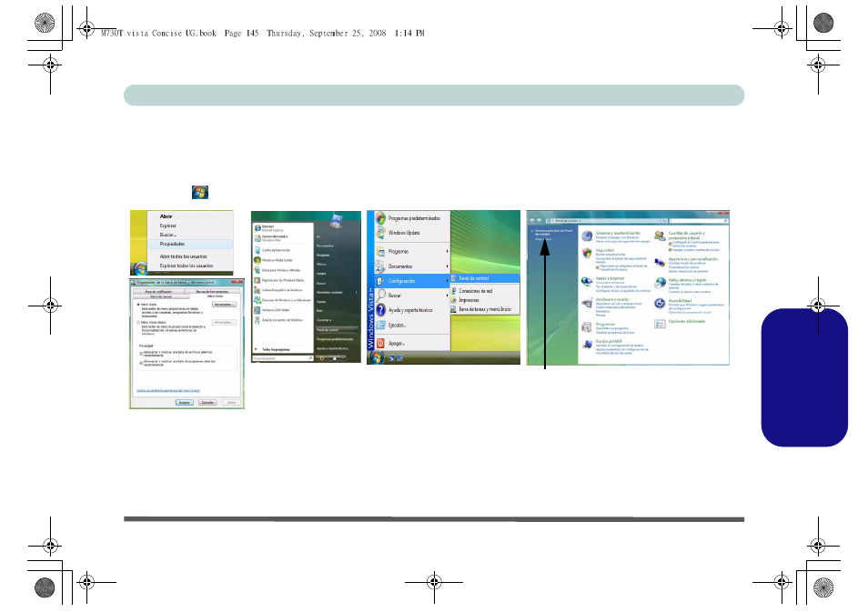Click the Ayuda y soporte técnico question icon
Screen dimensions: 868x612
(381, 310)
